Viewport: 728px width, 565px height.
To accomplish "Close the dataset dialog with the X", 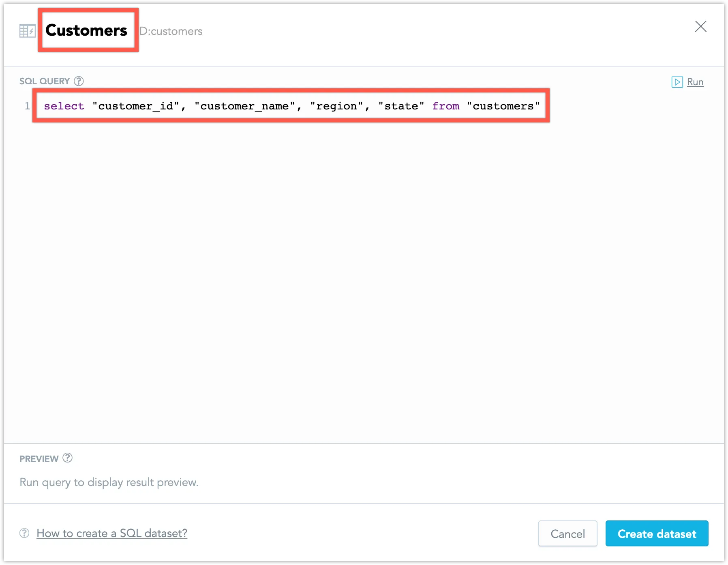I will click(x=701, y=26).
